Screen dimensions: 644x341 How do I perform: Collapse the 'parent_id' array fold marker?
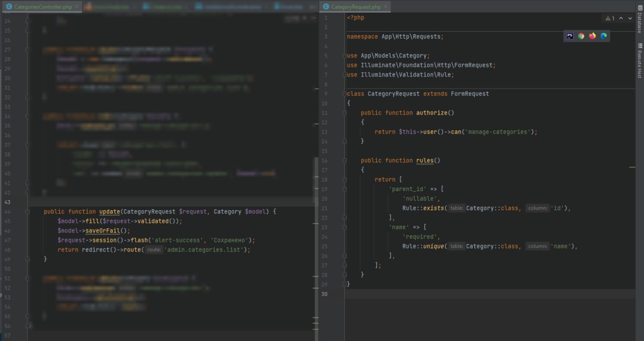click(345, 189)
